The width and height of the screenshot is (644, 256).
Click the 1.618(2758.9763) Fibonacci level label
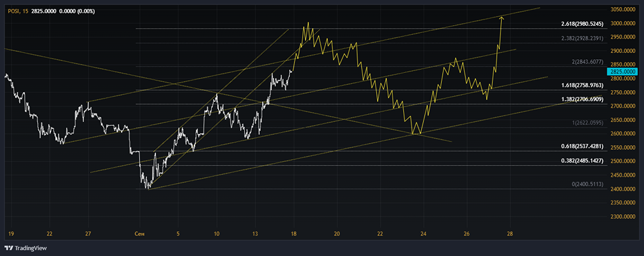click(582, 85)
